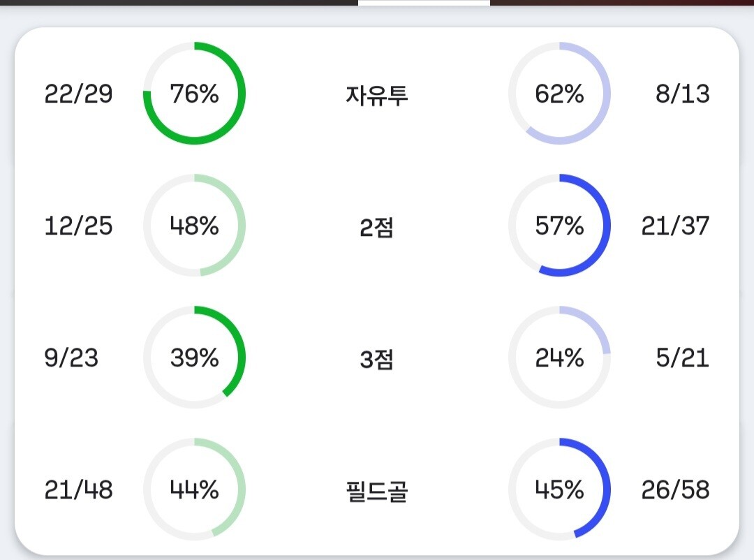Click the light green 48% two-point ring
The height and width of the screenshot is (560, 754).
(x=194, y=226)
